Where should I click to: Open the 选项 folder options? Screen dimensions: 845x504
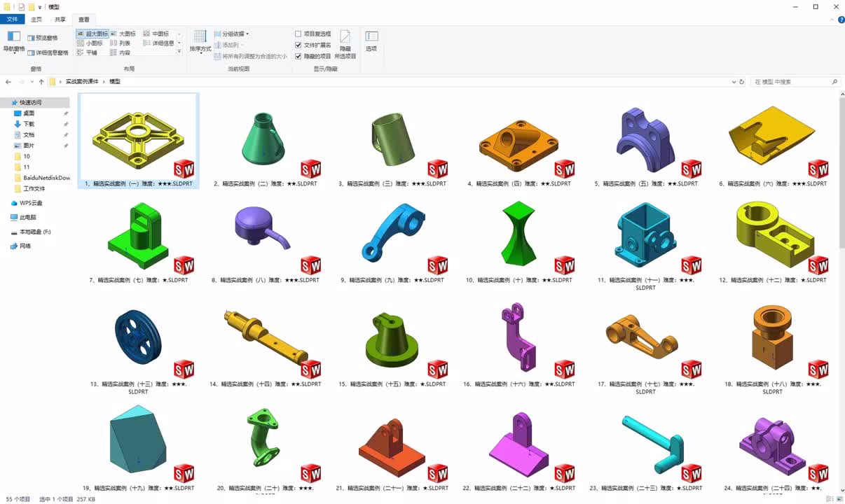[371, 41]
